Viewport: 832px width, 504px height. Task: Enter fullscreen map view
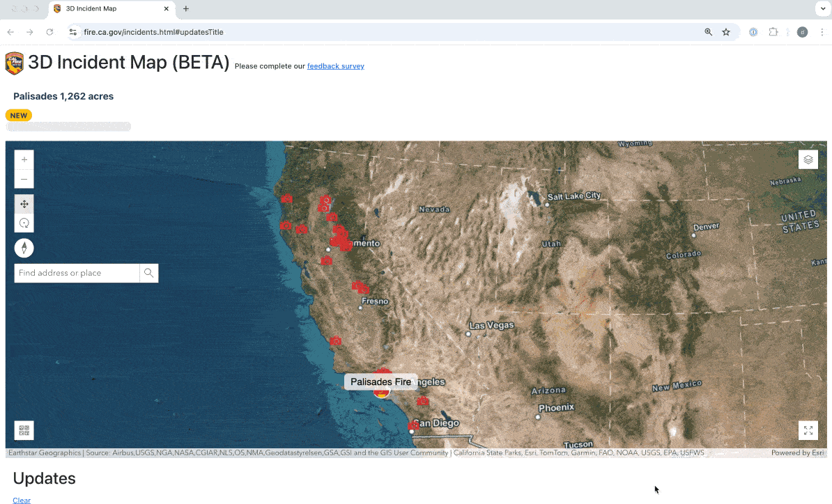pos(808,430)
